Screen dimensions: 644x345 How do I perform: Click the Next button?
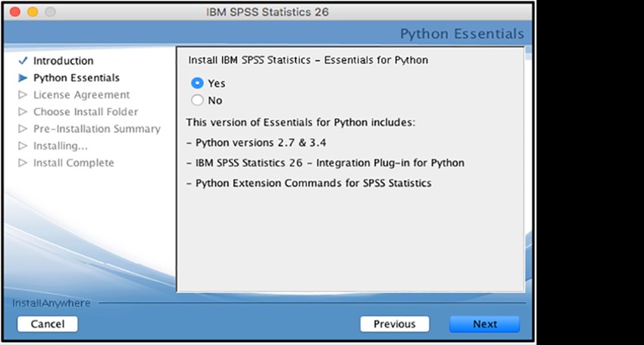pos(485,324)
